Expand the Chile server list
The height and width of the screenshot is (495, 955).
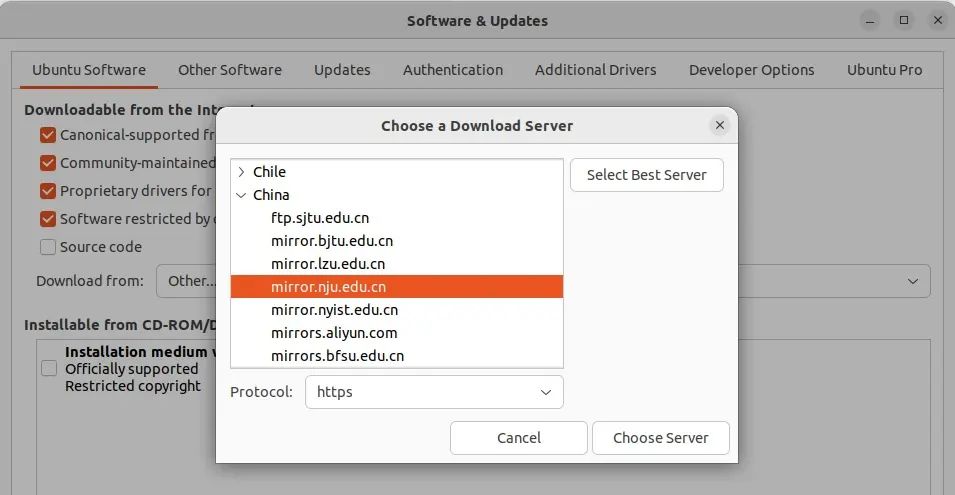241,172
